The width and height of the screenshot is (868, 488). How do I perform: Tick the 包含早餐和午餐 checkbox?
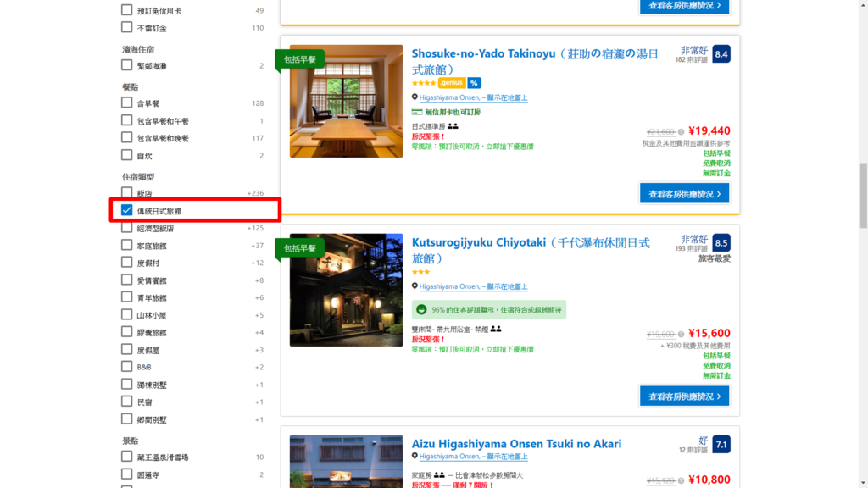tap(127, 120)
